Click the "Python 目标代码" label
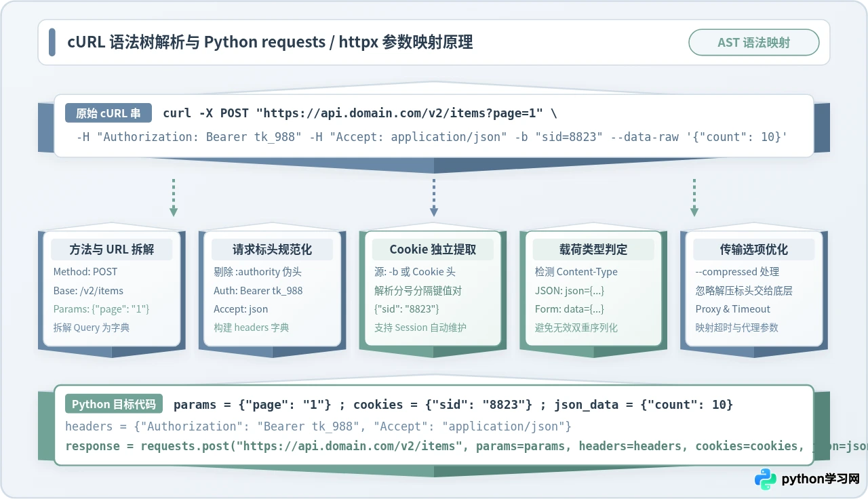The width and height of the screenshot is (868, 499). pos(114,405)
